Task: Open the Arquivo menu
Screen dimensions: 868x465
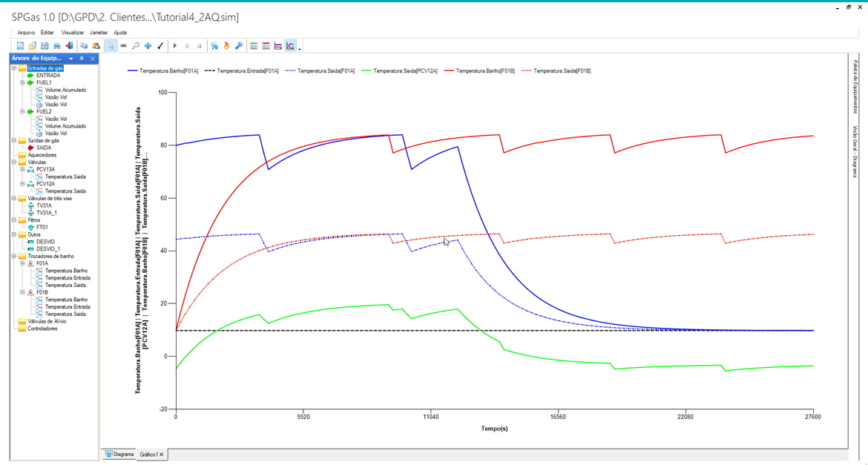Action: 26,32
